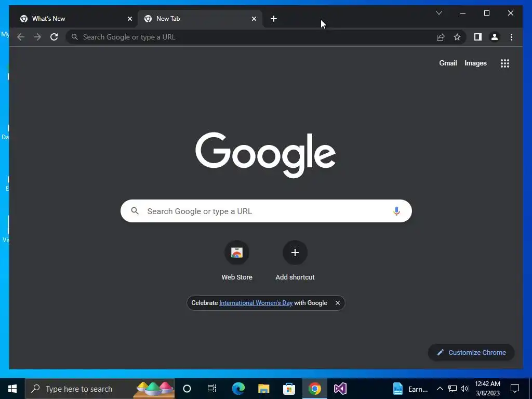Toggle the Chrome side panel
The height and width of the screenshot is (399, 532).
tap(478, 37)
